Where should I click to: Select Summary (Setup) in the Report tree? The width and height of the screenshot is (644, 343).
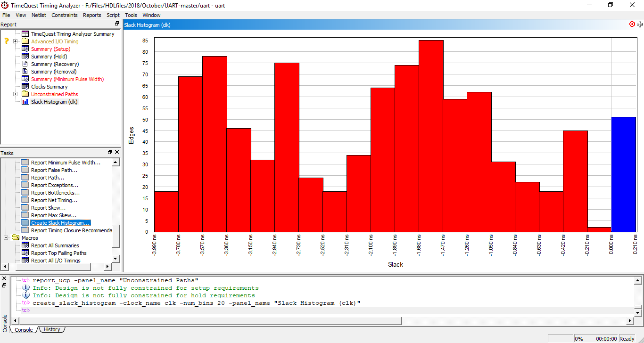50,49
